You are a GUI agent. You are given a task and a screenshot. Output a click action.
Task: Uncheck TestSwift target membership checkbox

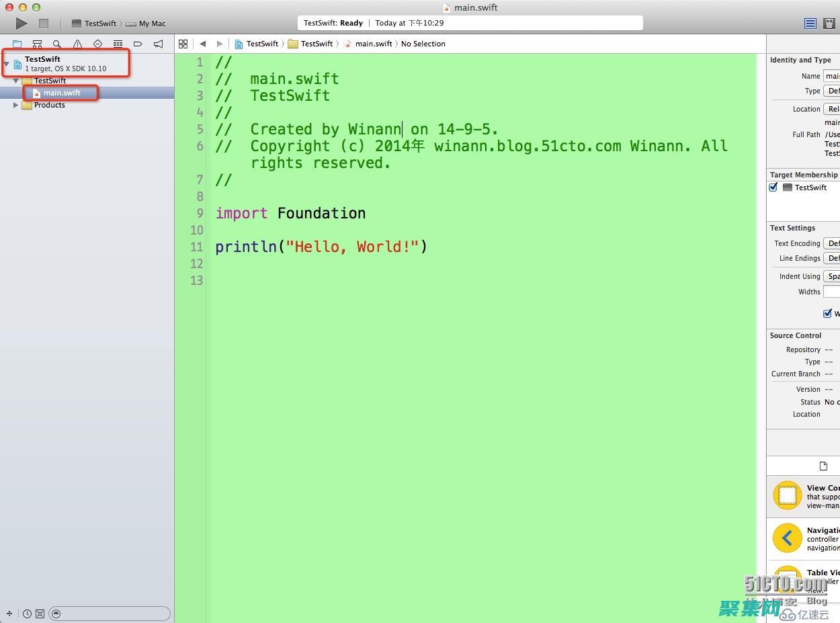pos(773,188)
